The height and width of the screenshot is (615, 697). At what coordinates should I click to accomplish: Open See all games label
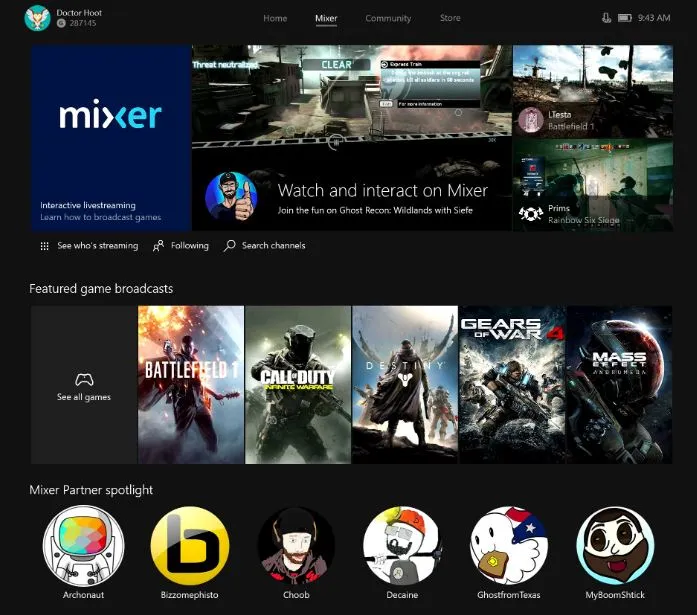[x=84, y=397]
